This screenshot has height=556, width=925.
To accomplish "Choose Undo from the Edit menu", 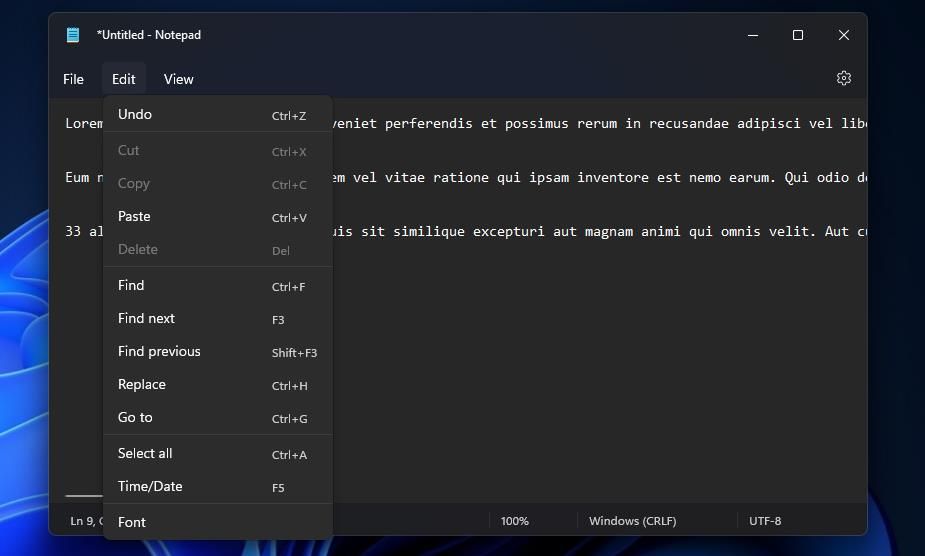I will (218, 115).
